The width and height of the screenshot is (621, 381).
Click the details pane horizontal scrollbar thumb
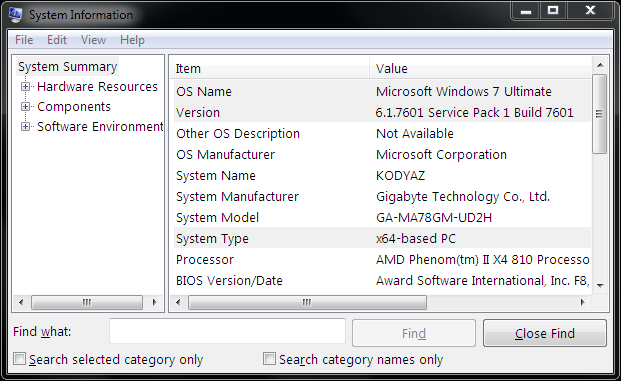tap(307, 303)
